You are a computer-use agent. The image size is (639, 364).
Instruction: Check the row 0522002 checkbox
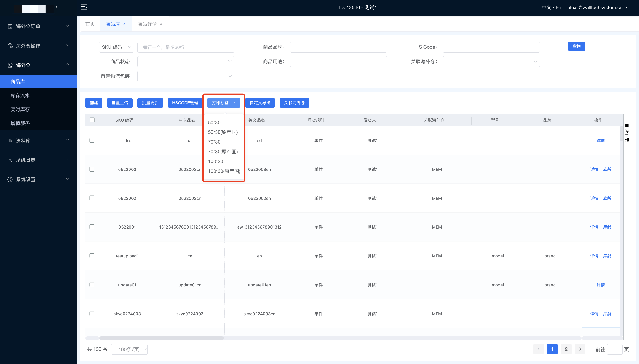pos(92,198)
